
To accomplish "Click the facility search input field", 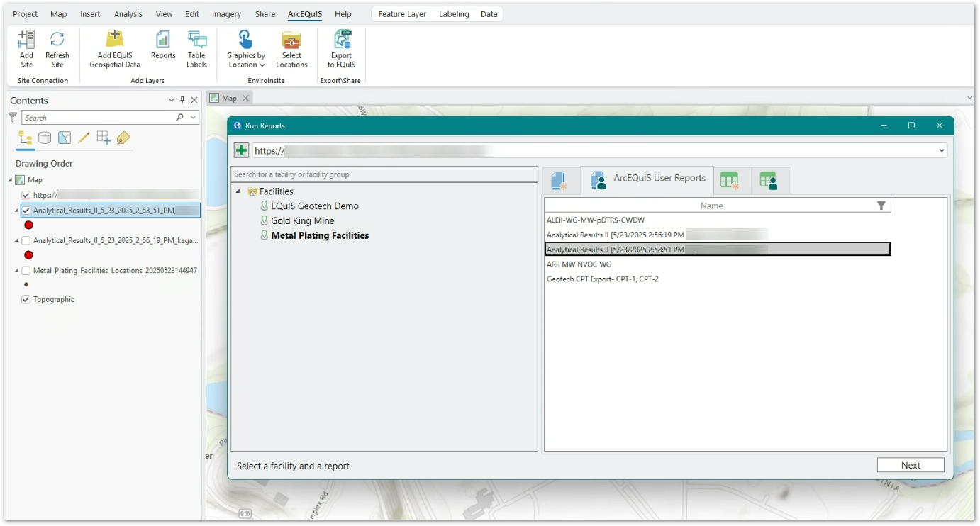I will 384,174.
